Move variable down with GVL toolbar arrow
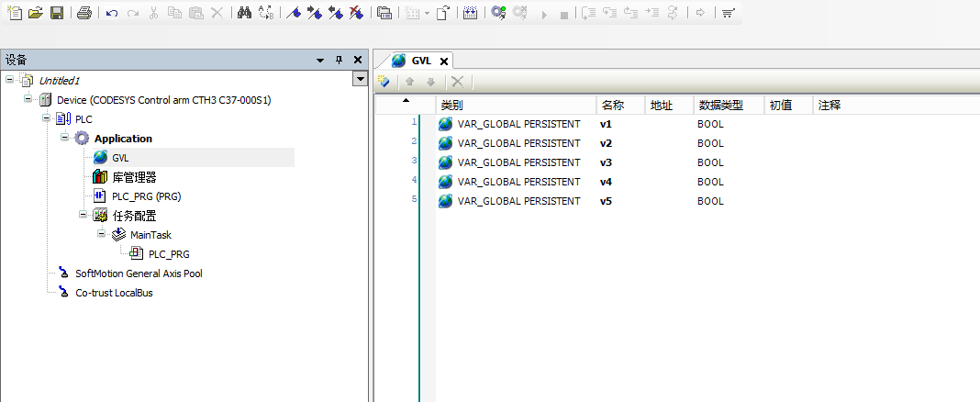The width and height of the screenshot is (980, 402). click(430, 82)
